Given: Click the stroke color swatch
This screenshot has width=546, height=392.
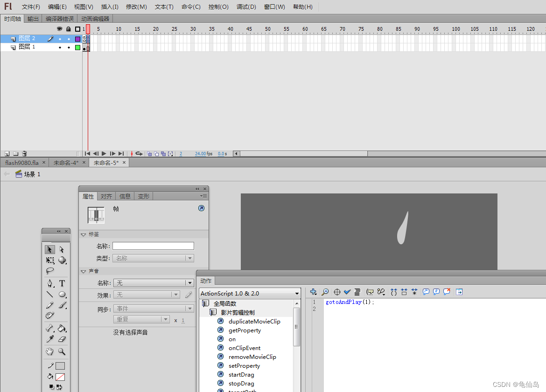Looking at the screenshot, I should click(x=60, y=366).
